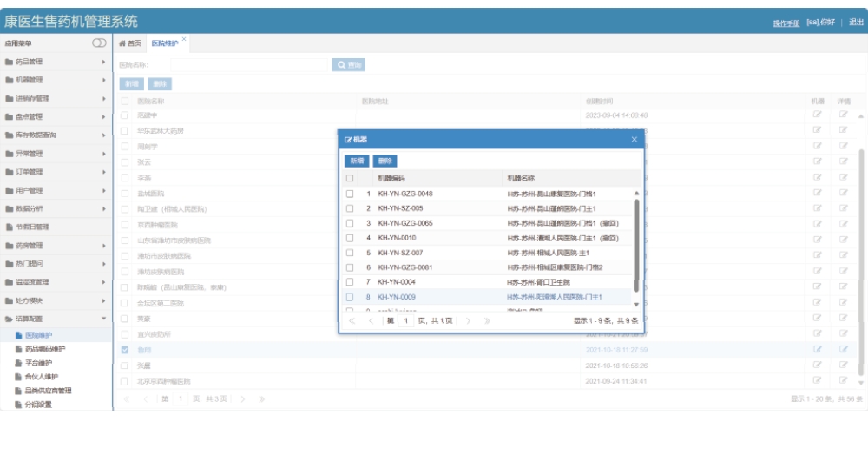This screenshot has height=461, width=868.
Task: Click 删除 above the hospital list
Action: click(160, 83)
